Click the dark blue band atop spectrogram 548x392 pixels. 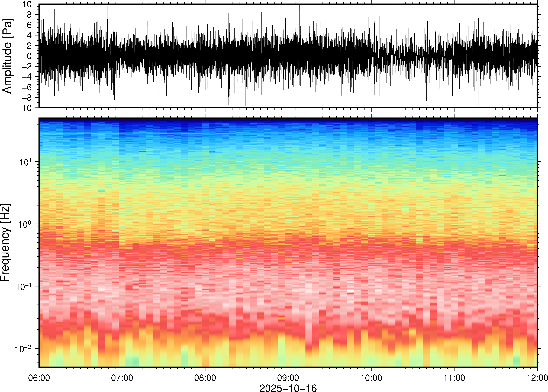point(288,120)
